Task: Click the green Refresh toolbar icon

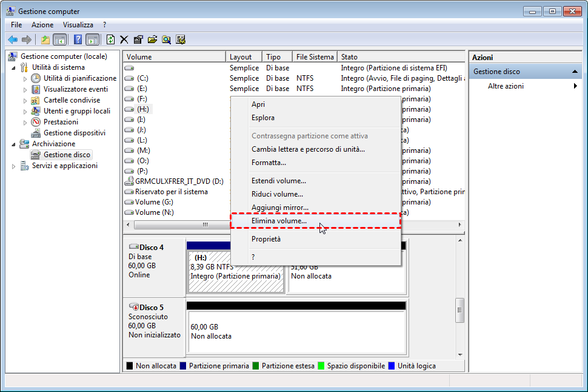Action: pyautogui.click(x=110, y=39)
